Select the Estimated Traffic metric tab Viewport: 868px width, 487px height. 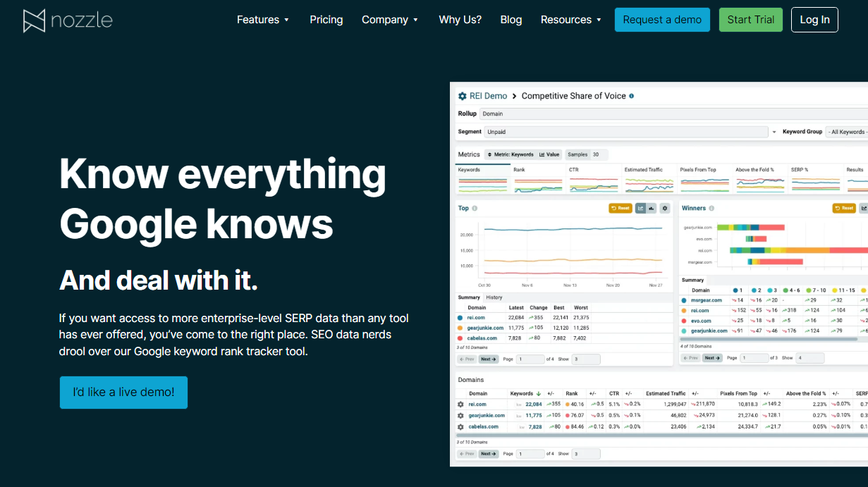point(649,179)
